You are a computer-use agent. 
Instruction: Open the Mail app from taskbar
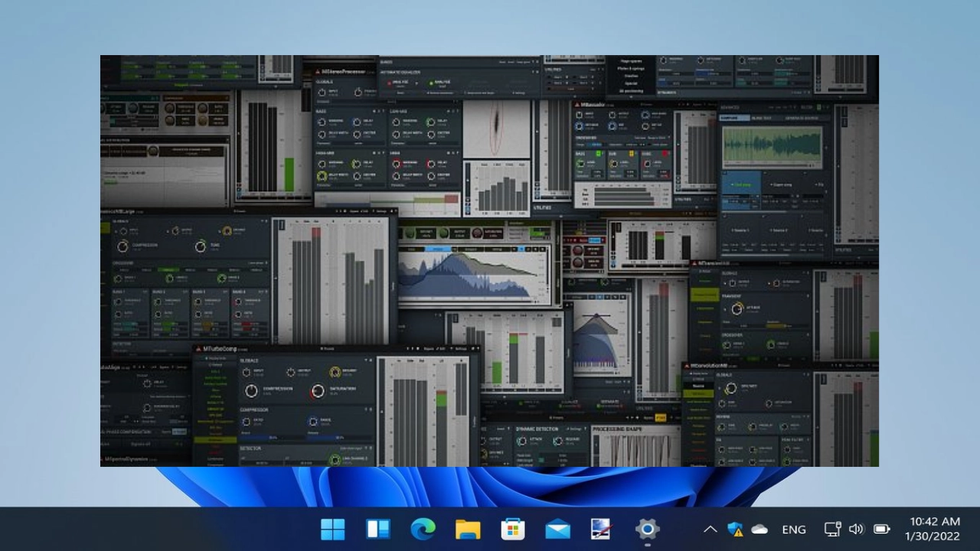tap(557, 529)
